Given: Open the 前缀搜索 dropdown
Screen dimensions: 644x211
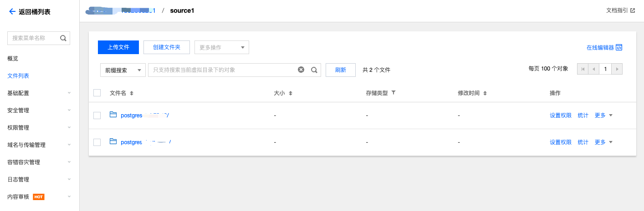Looking at the screenshot, I should point(123,70).
